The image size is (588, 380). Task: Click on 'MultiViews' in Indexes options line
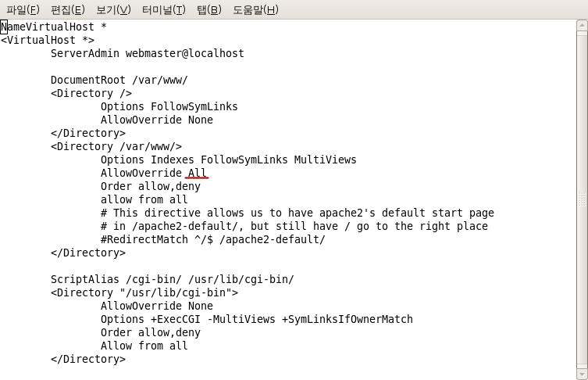[325, 160]
